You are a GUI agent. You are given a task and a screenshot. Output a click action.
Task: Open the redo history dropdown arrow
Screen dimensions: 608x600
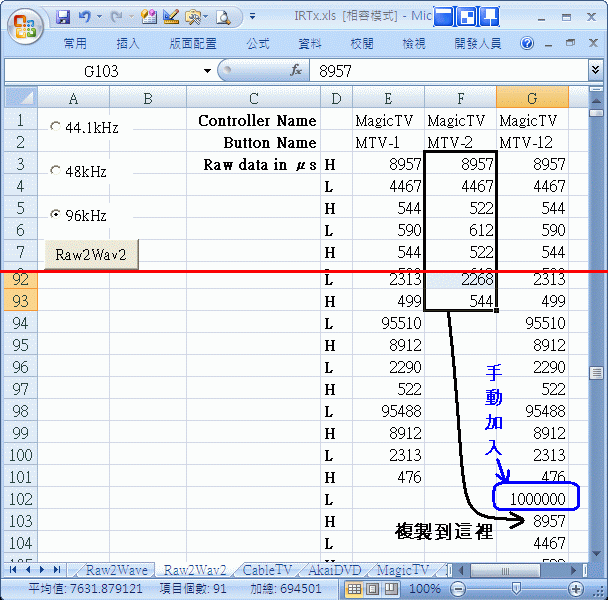click(x=131, y=17)
